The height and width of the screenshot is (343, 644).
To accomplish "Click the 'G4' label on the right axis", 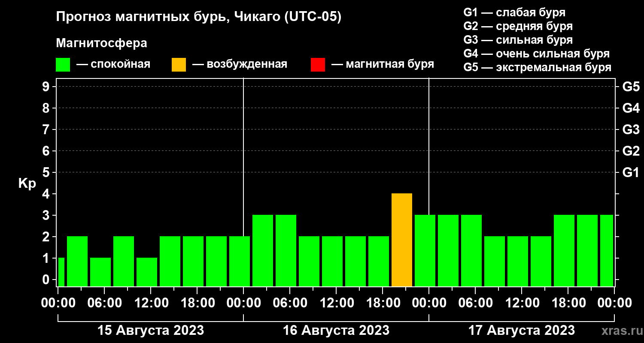I will coord(631,108).
